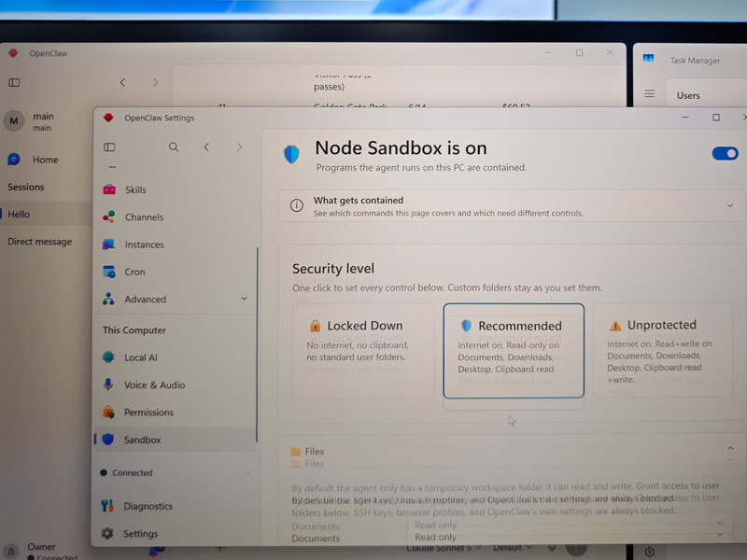
Task: Click the Files folder icon
Action: coord(296,451)
